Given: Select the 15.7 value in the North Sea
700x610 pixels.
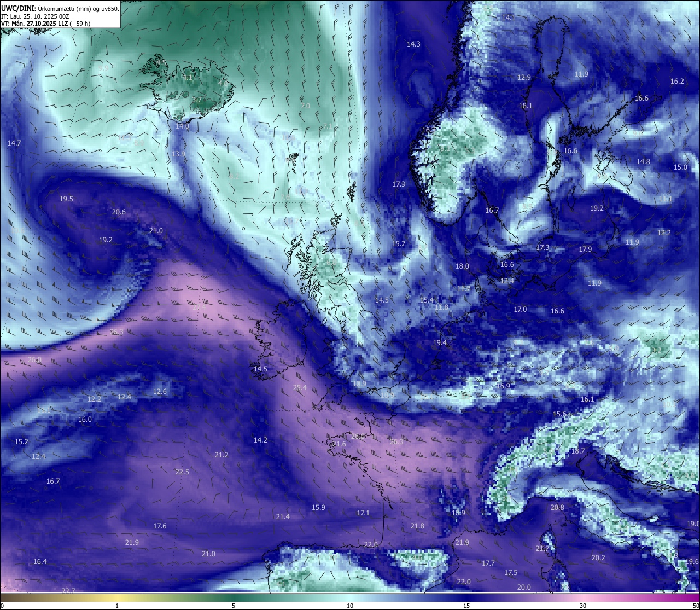Looking at the screenshot, I should pyautogui.click(x=399, y=244).
